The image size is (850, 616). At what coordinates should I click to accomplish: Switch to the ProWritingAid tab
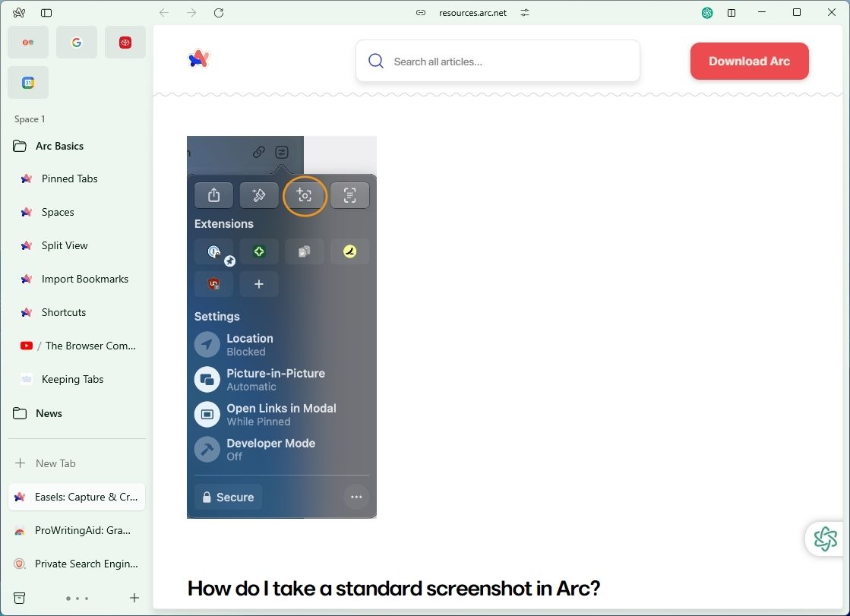pos(77,530)
